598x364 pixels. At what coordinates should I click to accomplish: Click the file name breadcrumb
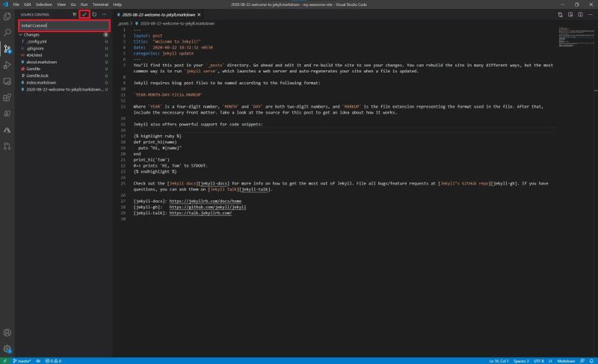(177, 24)
